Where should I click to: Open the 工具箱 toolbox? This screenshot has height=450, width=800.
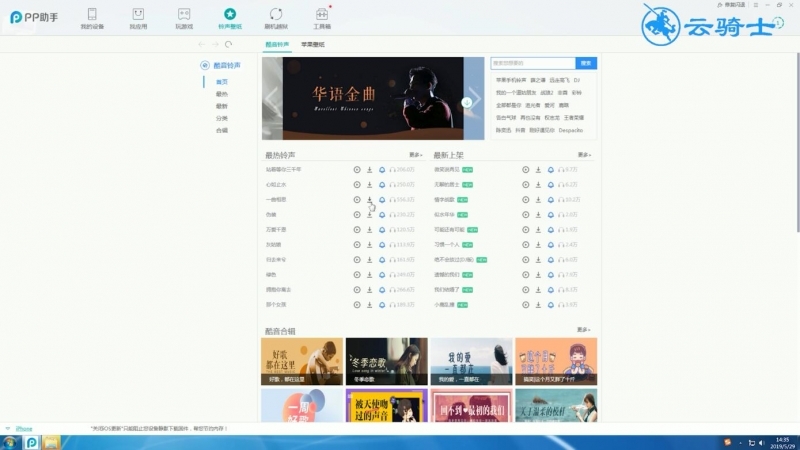coord(322,19)
